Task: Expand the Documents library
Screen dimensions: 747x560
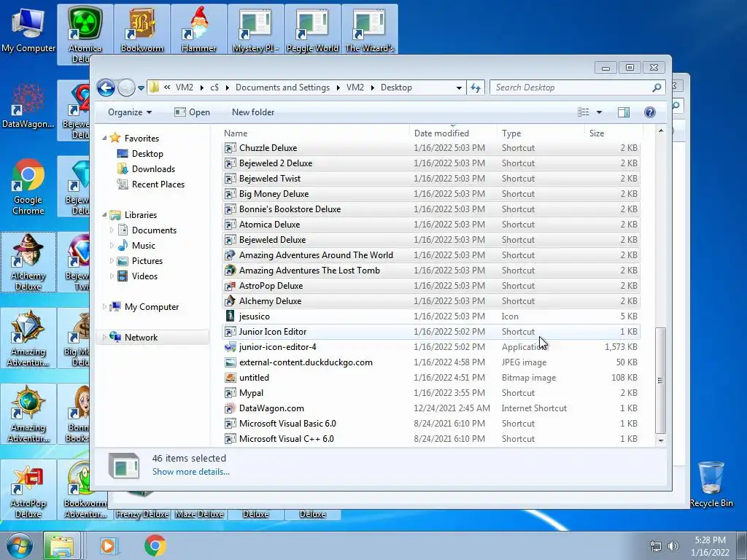Action: 112,230
